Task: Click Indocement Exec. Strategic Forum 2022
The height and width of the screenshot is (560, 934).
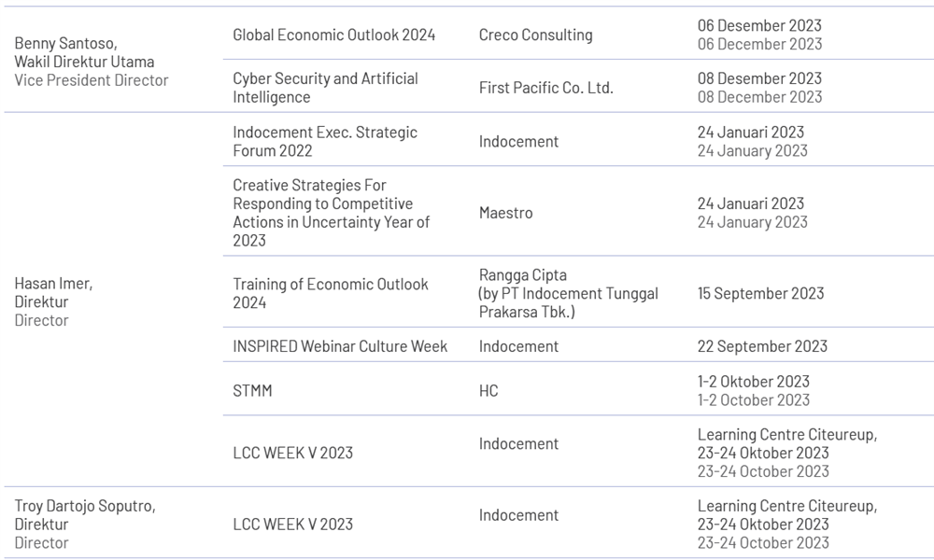Action: click(325, 141)
